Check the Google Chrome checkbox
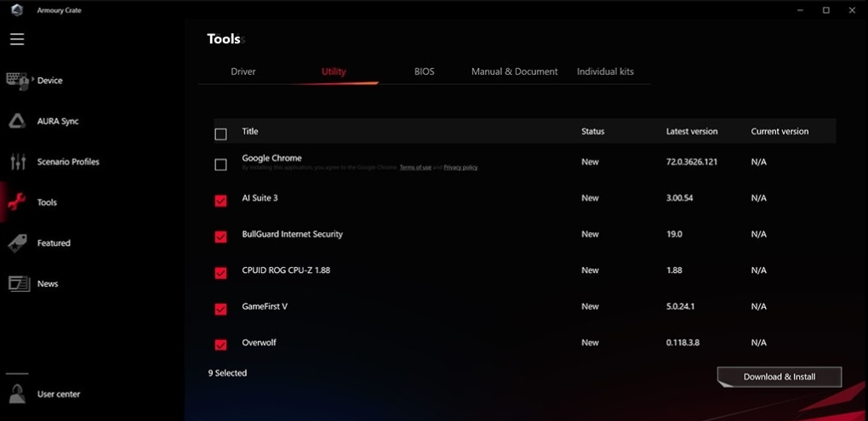The image size is (868, 421). click(220, 164)
